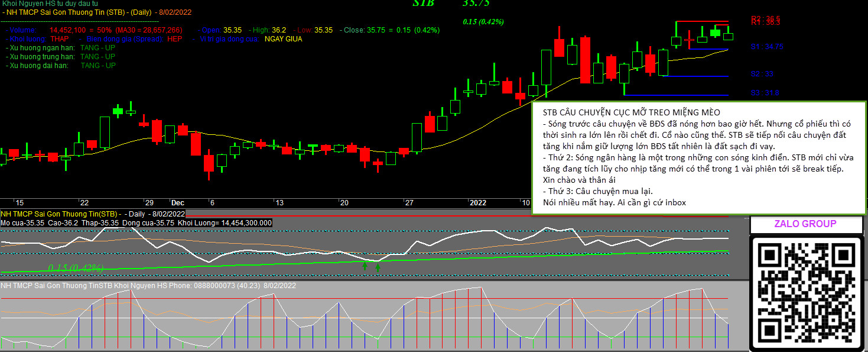The image size is (868, 352).
Task: Click the 'Khoi Nguyen HS tu duy dau tu' title
Action: pyautogui.click(x=51, y=4)
